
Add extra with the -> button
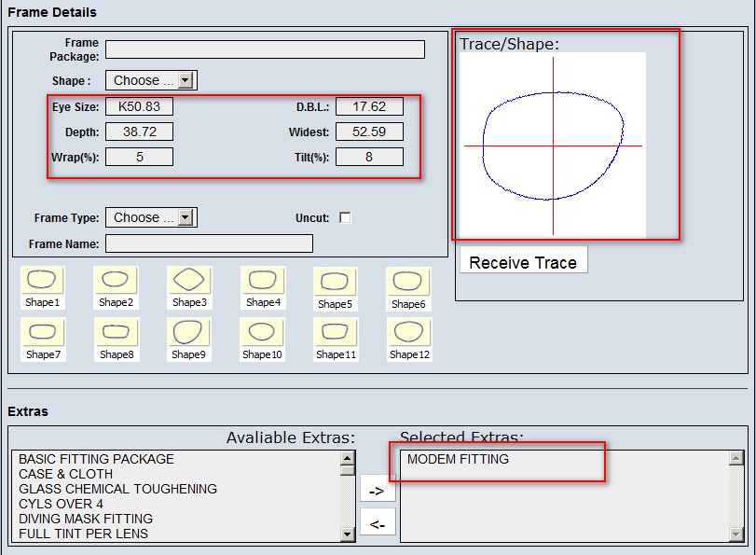coord(378,491)
